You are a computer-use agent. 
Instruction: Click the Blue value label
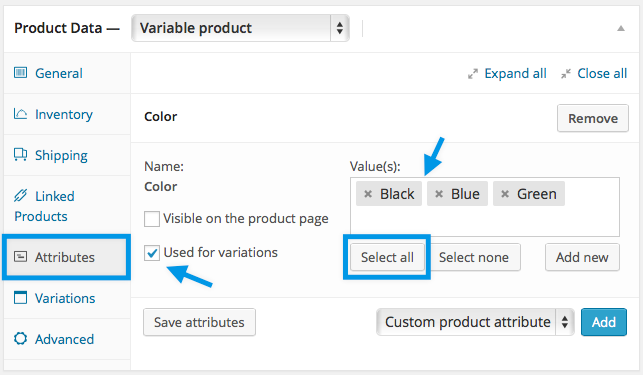click(x=465, y=194)
